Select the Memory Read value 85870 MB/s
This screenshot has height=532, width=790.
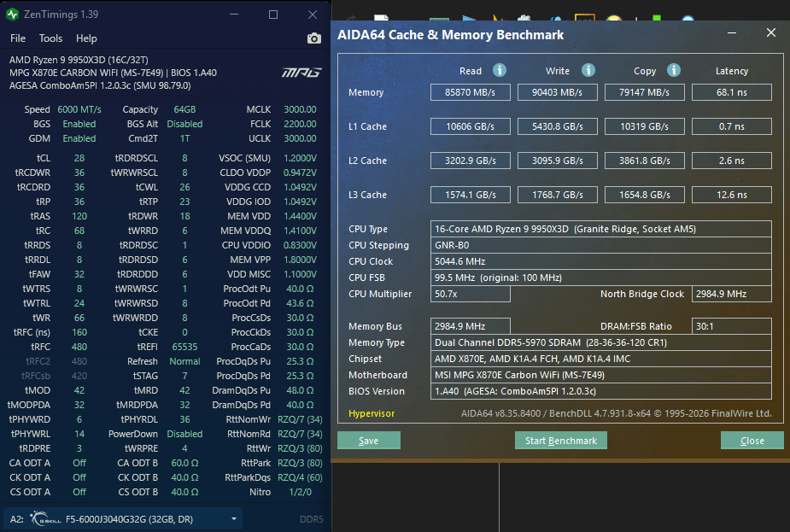pos(470,92)
